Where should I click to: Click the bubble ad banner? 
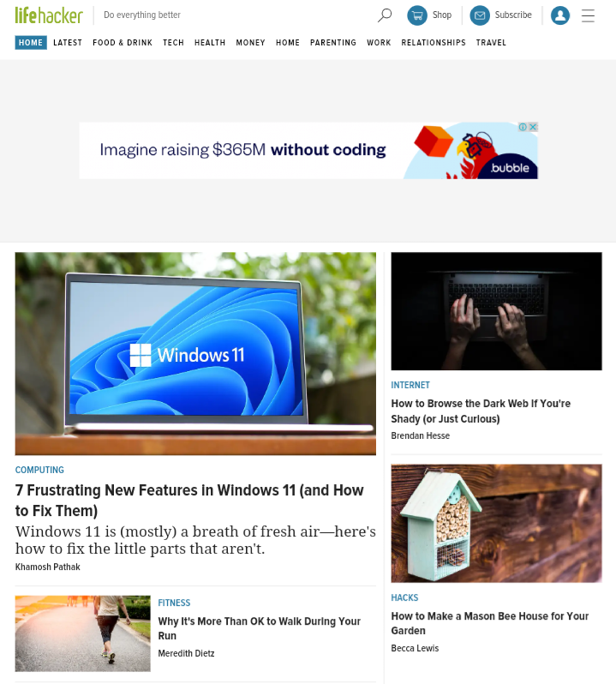coord(308,151)
